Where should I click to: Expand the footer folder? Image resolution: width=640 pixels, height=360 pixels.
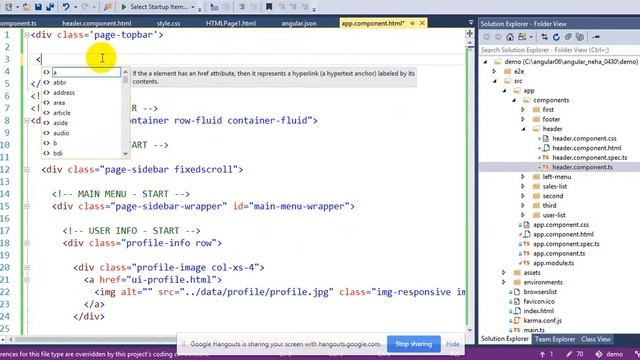tap(523, 119)
